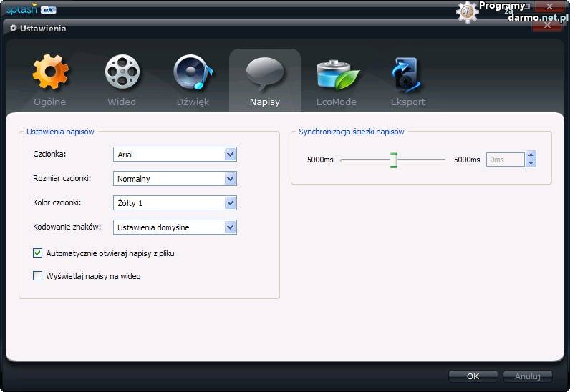Increase sync offset with up arrow

[x=531, y=155]
